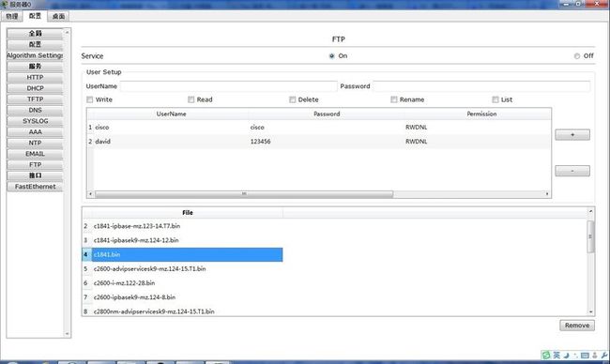Enable the List permission checkbox
The width and height of the screenshot is (610, 364).
496,99
